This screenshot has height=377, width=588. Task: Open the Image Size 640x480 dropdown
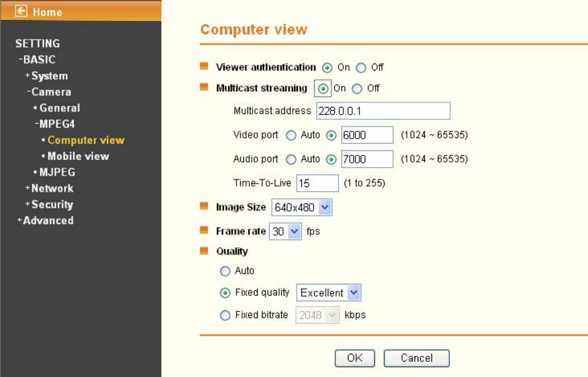pyautogui.click(x=302, y=207)
